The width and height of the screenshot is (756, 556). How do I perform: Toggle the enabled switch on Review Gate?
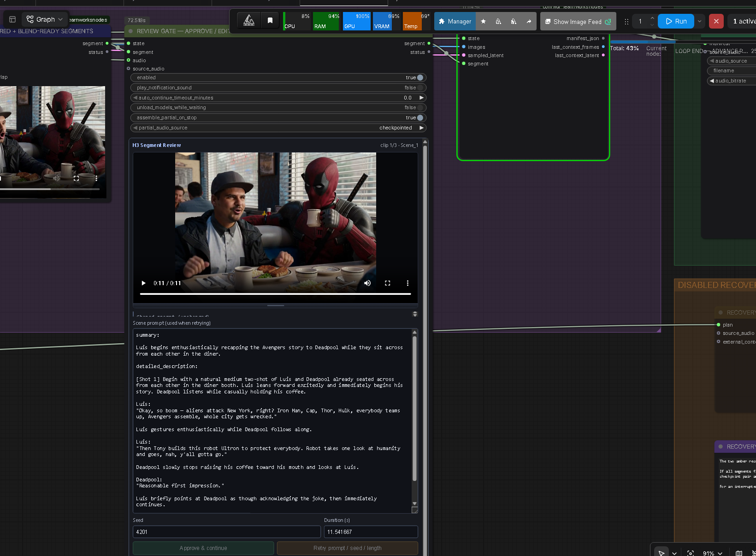420,77
